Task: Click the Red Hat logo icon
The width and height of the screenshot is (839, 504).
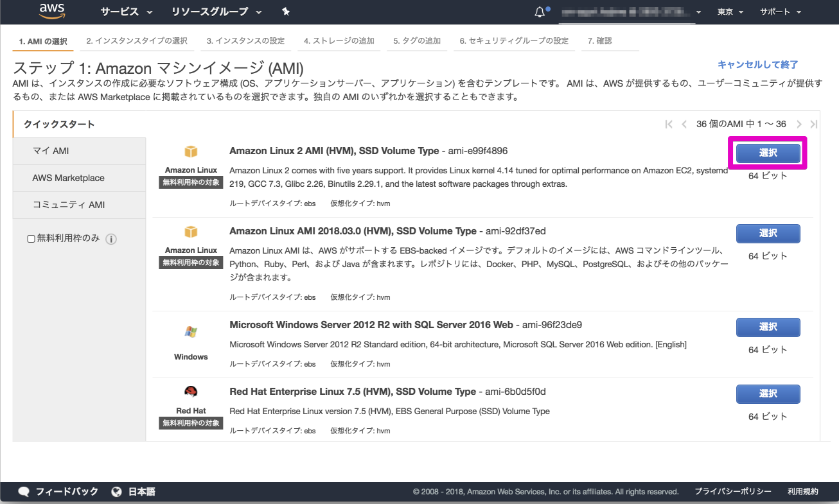Action: pyautogui.click(x=191, y=392)
